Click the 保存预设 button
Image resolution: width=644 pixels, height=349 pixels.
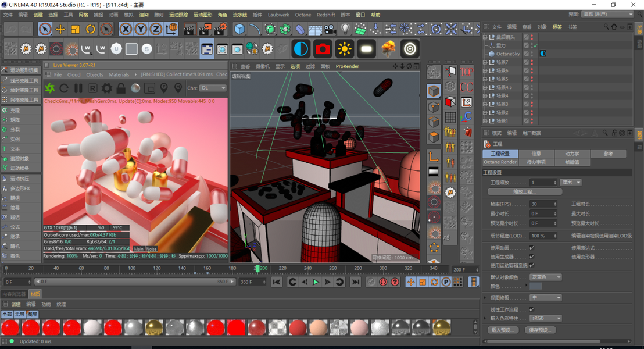pos(539,330)
